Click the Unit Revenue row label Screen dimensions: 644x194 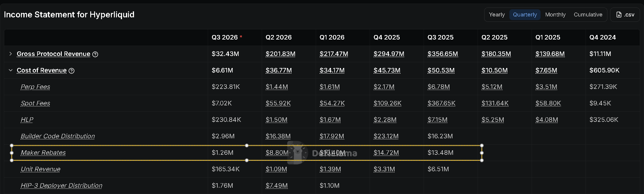tap(40, 169)
